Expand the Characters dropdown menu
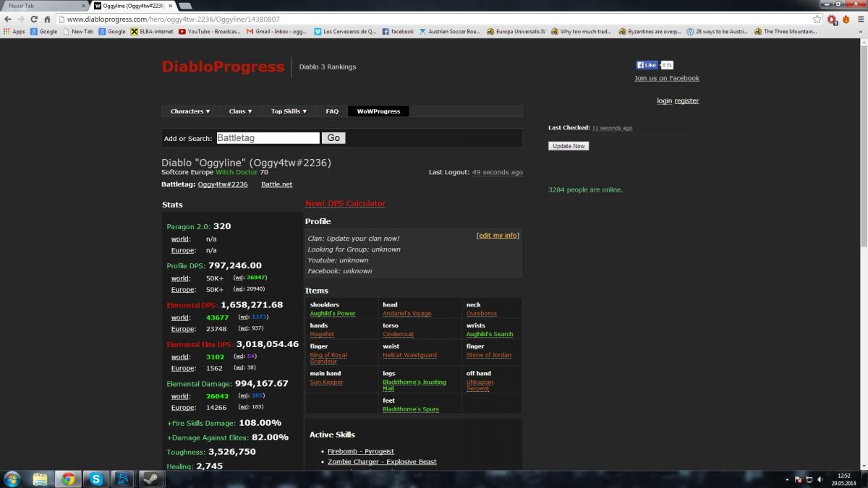 pyautogui.click(x=190, y=111)
